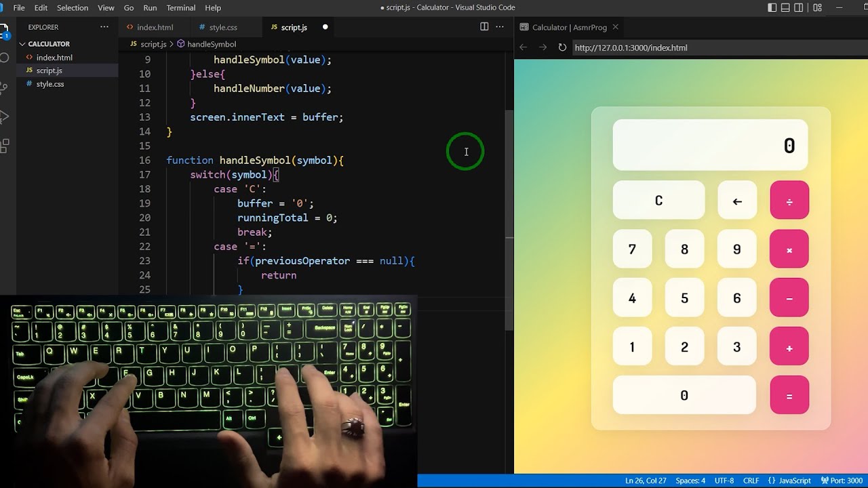Click calculator digit 1
868x488 pixels.
point(632,347)
